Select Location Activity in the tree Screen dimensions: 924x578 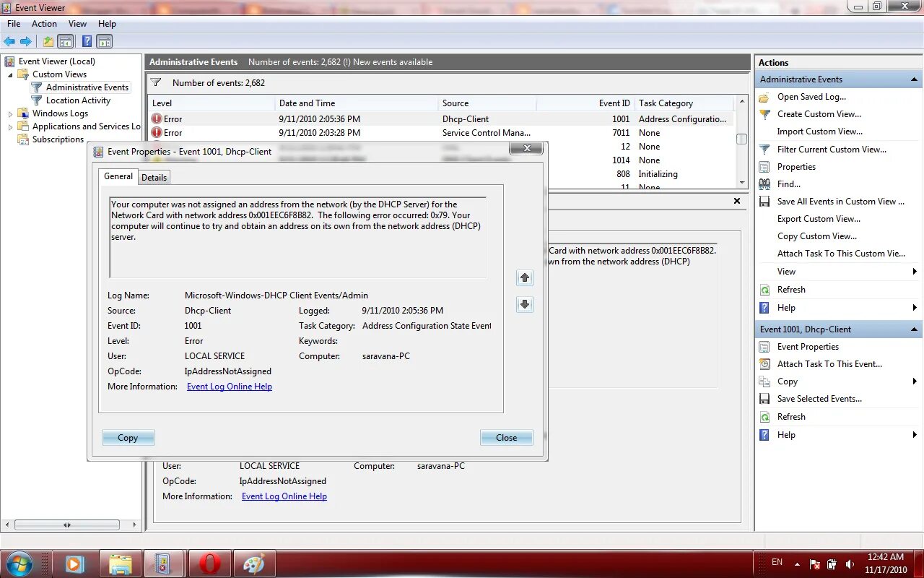[x=78, y=100]
